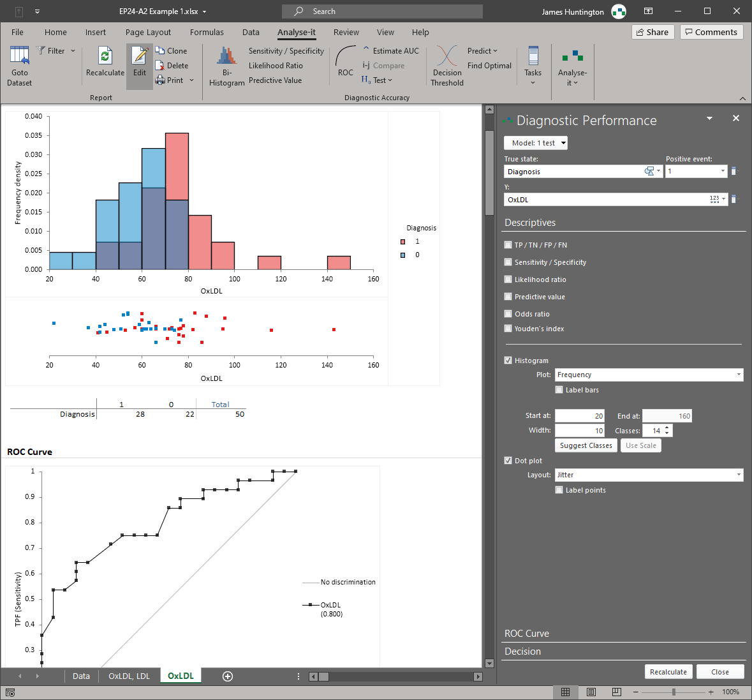Viewport: 752px width, 700px height.
Task: Select the Decision Threshold icon
Action: point(446,64)
